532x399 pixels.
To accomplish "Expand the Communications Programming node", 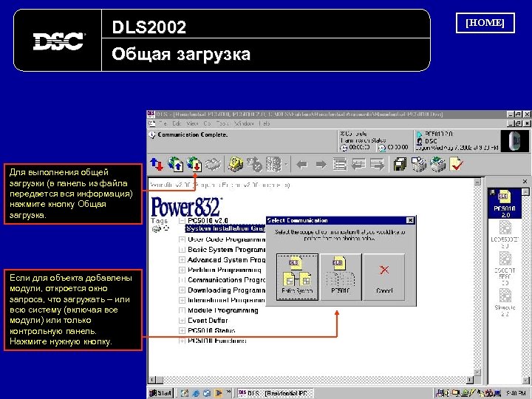I will [182, 280].
